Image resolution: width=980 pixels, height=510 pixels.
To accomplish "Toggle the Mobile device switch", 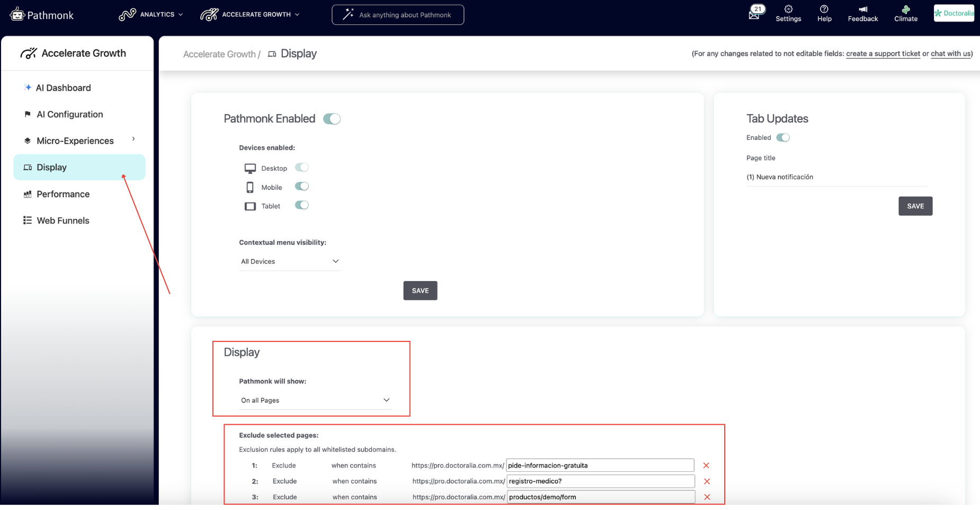I will [x=302, y=187].
